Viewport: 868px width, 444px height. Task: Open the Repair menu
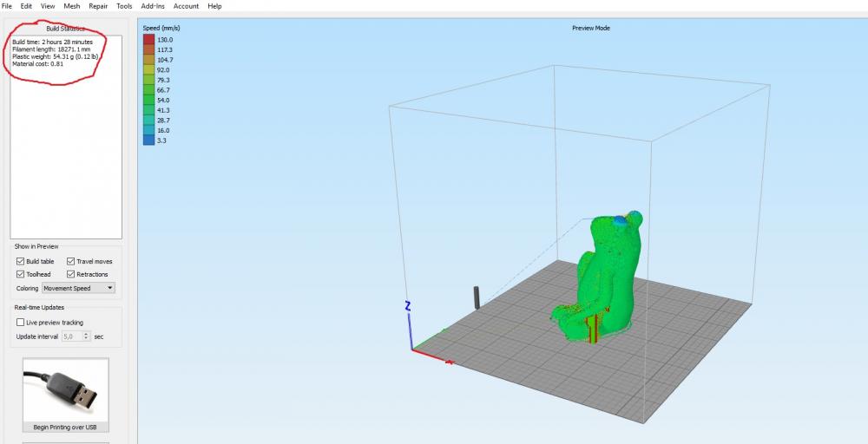(98, 6)
